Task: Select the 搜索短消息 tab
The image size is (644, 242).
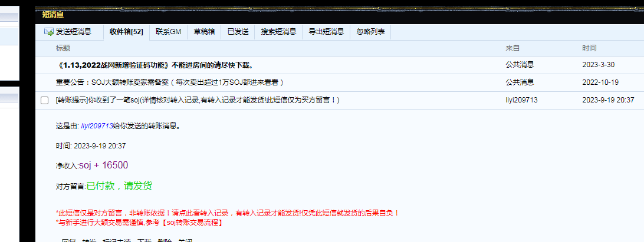Action: (278, 32)
